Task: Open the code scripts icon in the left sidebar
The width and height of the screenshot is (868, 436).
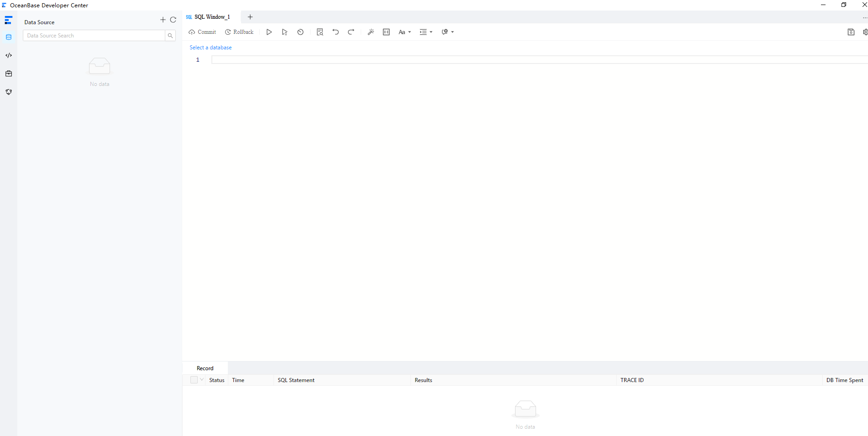Action: click(x=9, y=55)
